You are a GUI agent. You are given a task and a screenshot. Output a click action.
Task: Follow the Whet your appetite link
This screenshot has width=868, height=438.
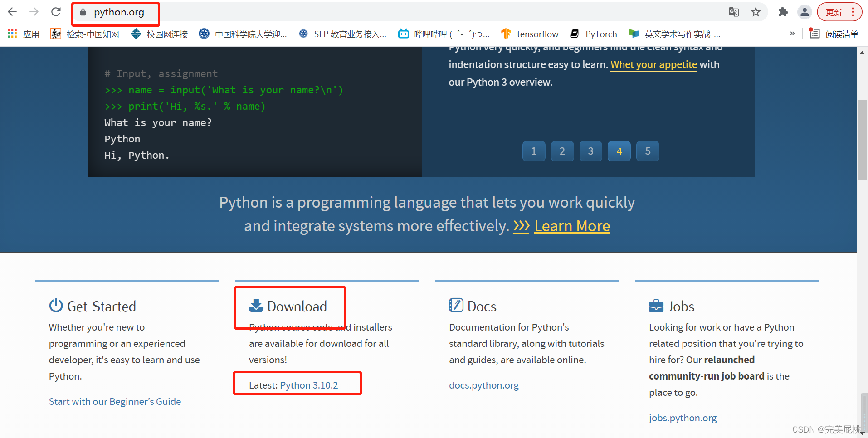653,65
